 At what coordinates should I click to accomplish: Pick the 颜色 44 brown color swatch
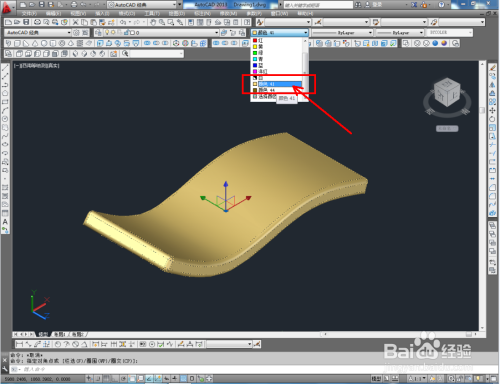click(255, 90)
